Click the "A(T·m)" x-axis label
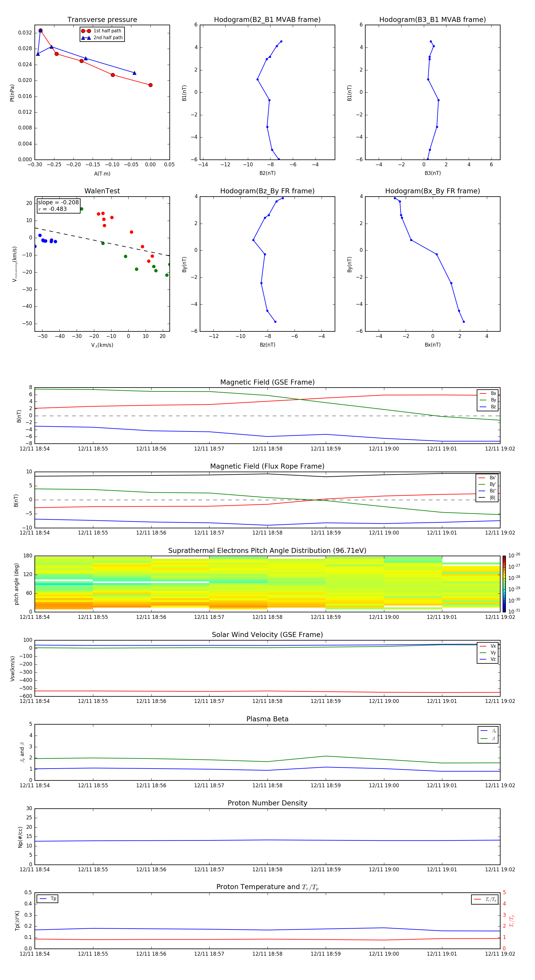 tap(102, 174)
